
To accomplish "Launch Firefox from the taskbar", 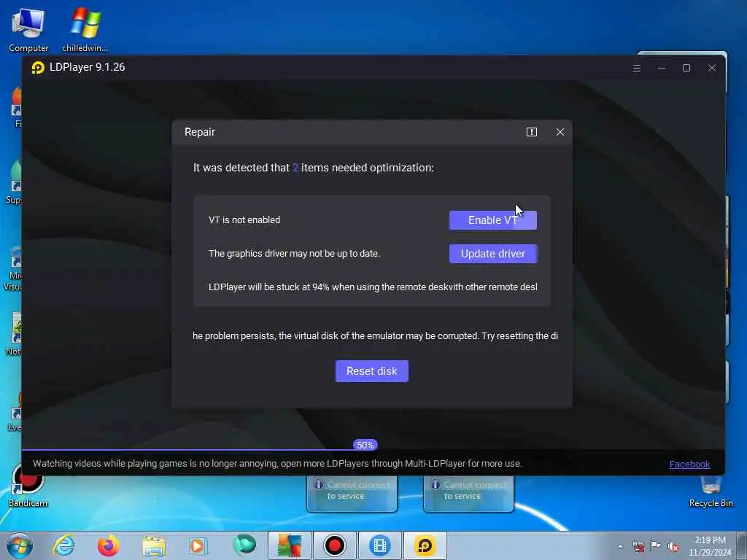I will coord(109,545).
